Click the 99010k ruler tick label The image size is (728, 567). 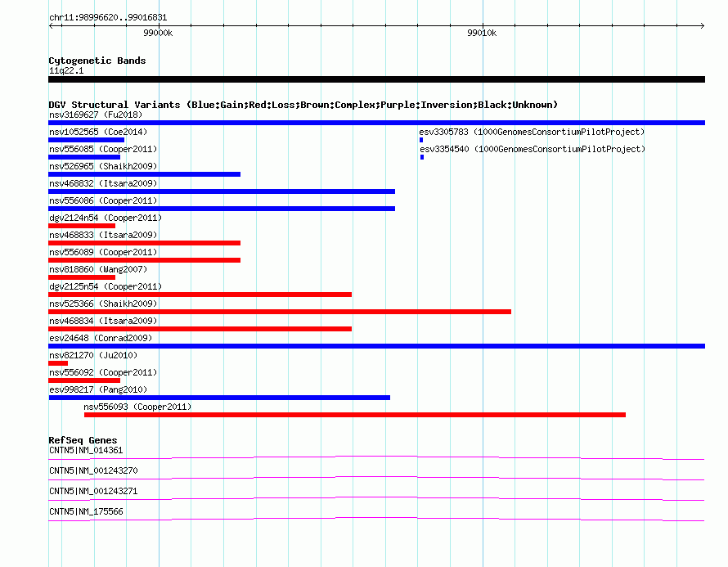tap(482, 33)
